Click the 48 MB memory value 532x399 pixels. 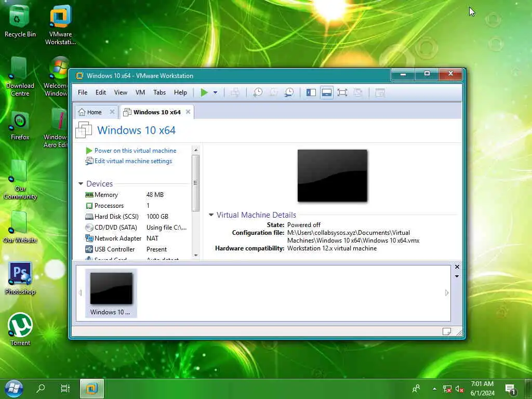tap(155, 195)
